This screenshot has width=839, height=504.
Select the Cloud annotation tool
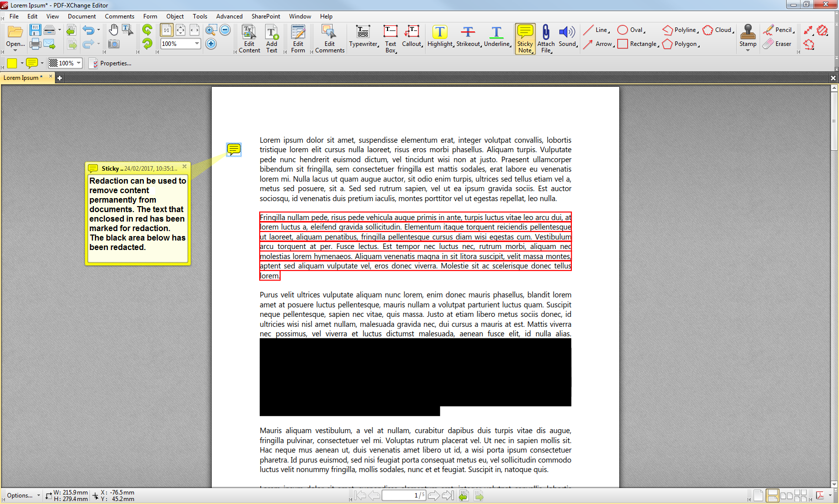pyautogui.click(x=719, y=30)
